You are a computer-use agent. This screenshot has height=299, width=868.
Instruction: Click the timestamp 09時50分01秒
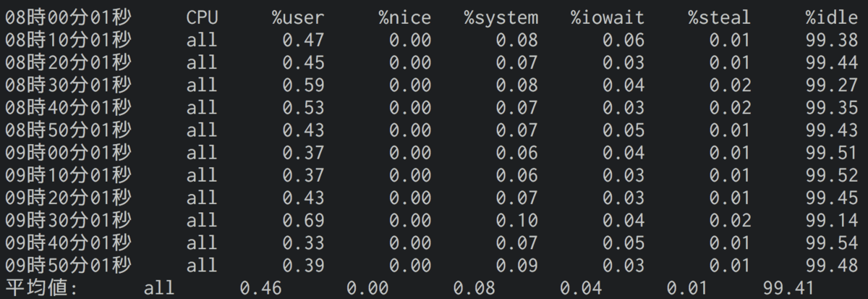click(68, 265)
